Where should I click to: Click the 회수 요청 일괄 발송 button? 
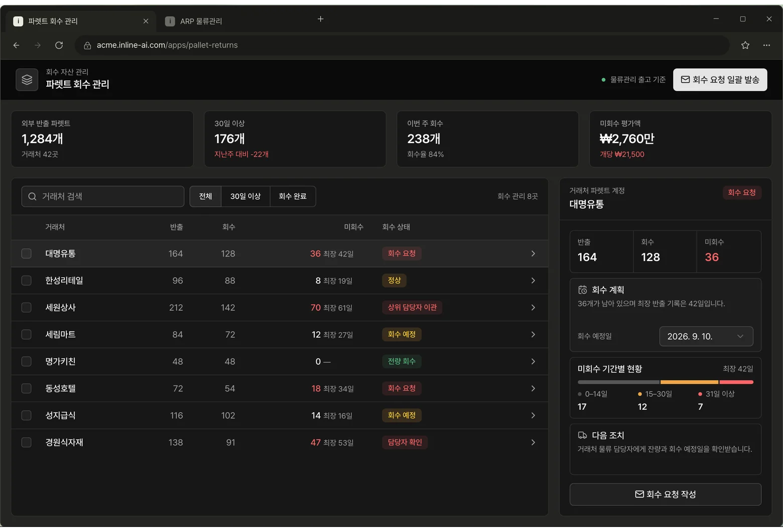point(720,80)
